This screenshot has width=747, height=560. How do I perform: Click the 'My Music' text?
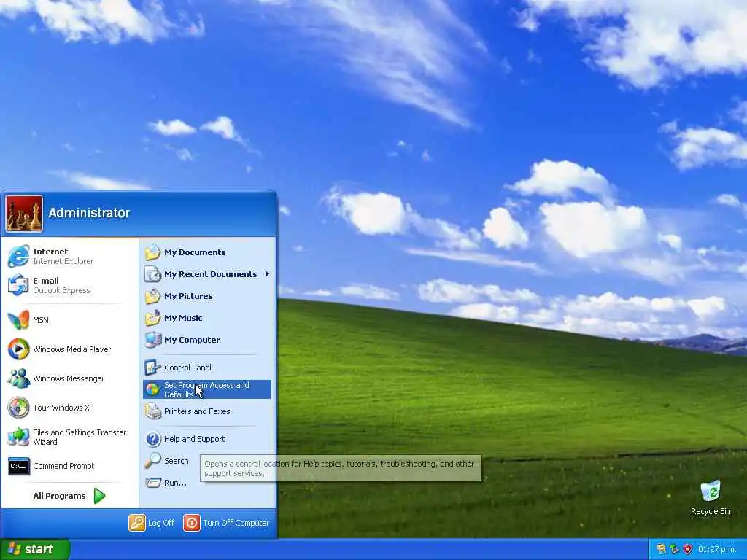pyautogui.click(x=183, y=318)
